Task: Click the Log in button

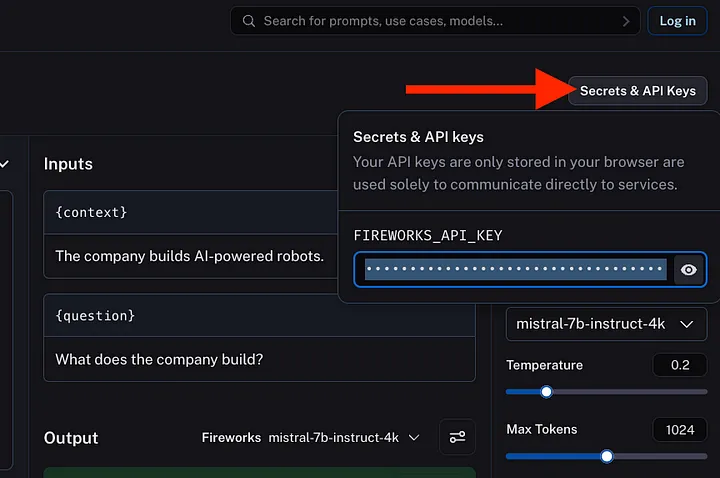Action: 678,21
